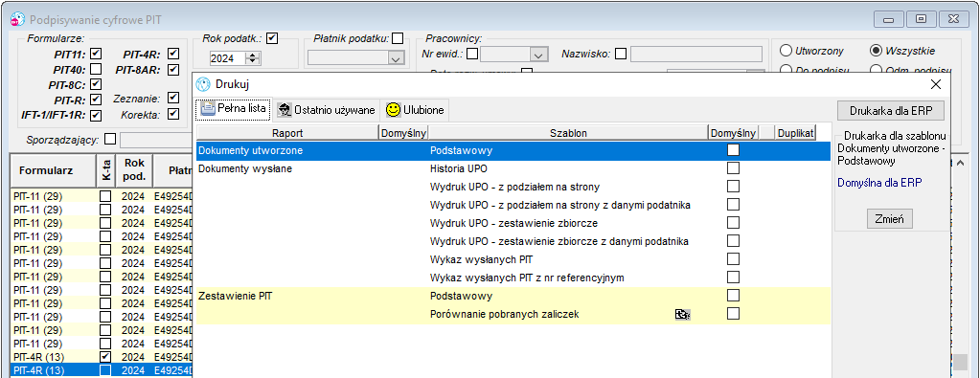Uncheck K-ta for the checked PIT-4R (13) row

coord(105,356)
